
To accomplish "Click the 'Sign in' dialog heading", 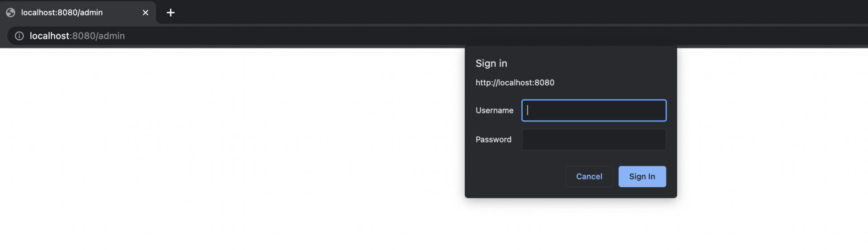I will [x=491, y=63].
